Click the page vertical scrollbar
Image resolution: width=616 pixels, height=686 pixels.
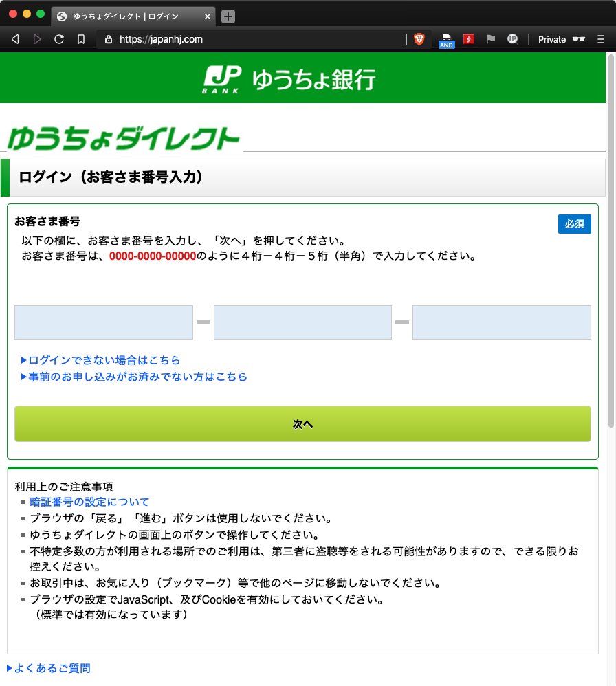(x=610, y=241)
